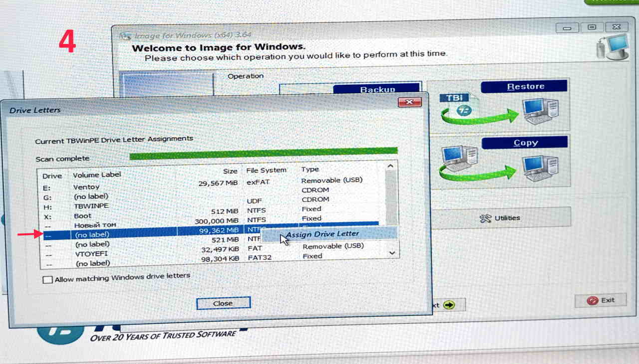Click the green arrow Next icon
Screen dimensions: 639x364
pyautogui.click(x=449, y=305)
